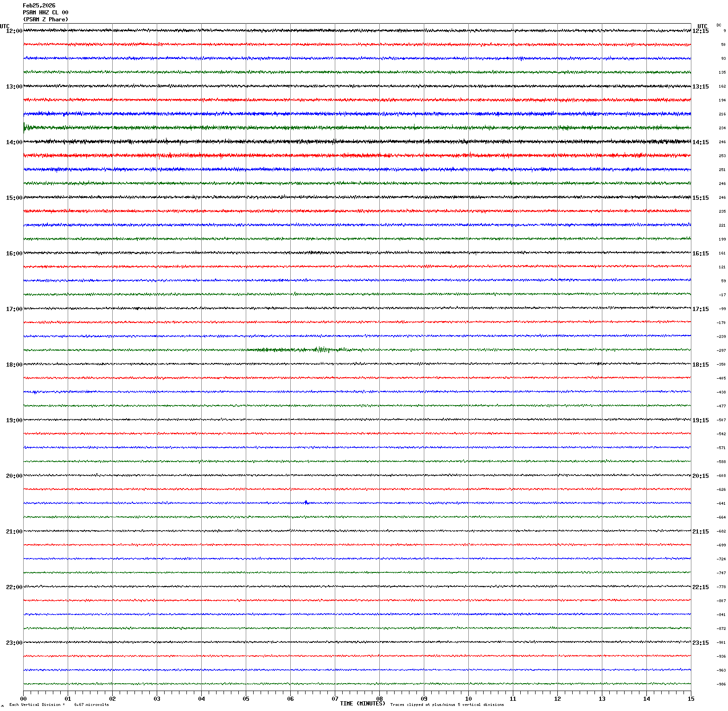Click the Feb25,2026 date header

pyautogui.click(x=39, y=6)
